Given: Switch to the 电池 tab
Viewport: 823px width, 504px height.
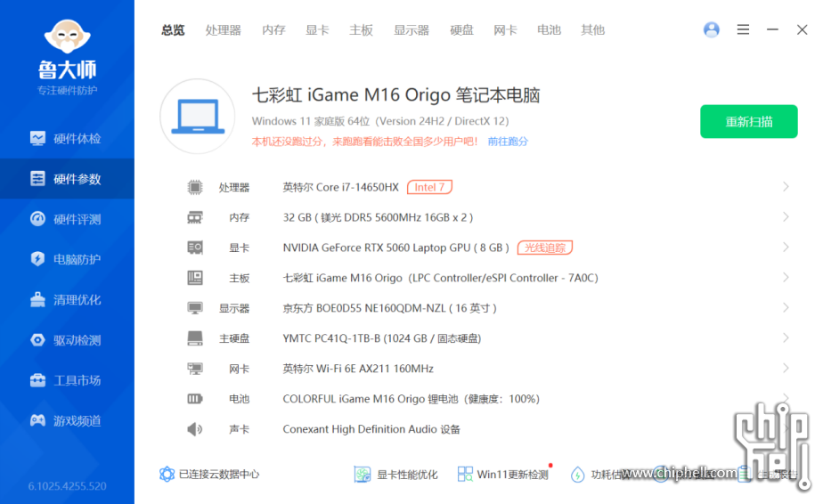Looking at the screenshot, I should tap(549, 30).
